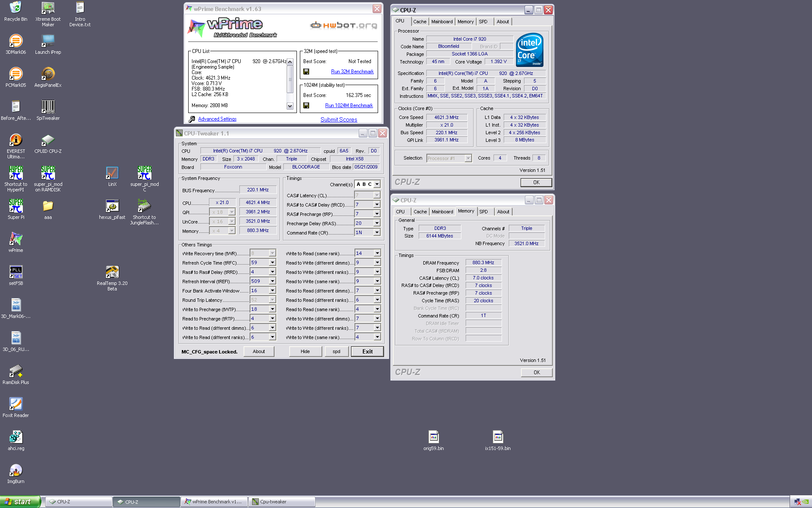Click Hide button in CPU-Tweaker
The height and width of the screenshot is (508, 812).
pos(305,351)
